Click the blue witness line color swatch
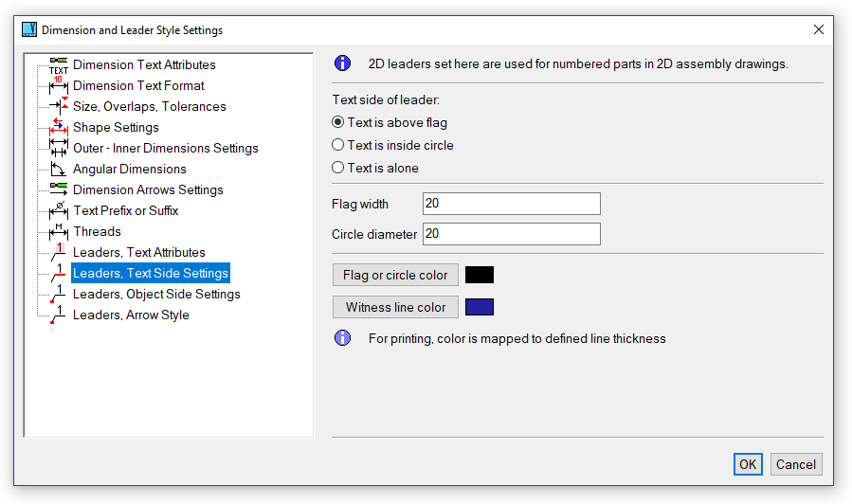Viewport: 852px width, 504px height. click(480, 307)
